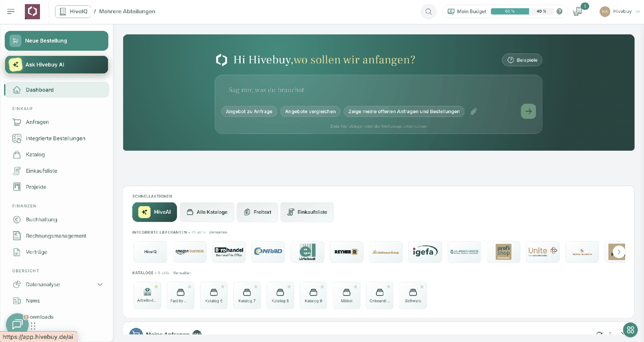Choose the 'Angebote vergleichen' suggestion chip
The image size is (644, 342).
tap(310, 112)
